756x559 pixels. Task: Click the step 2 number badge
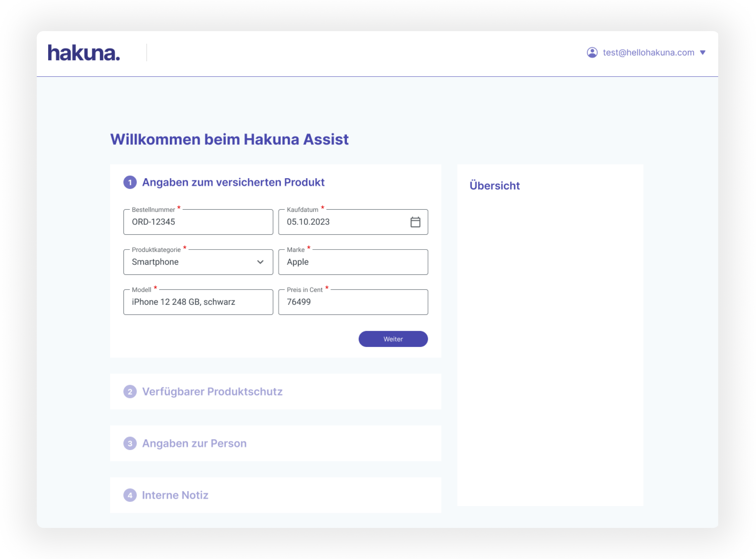(x=130, y=391)
